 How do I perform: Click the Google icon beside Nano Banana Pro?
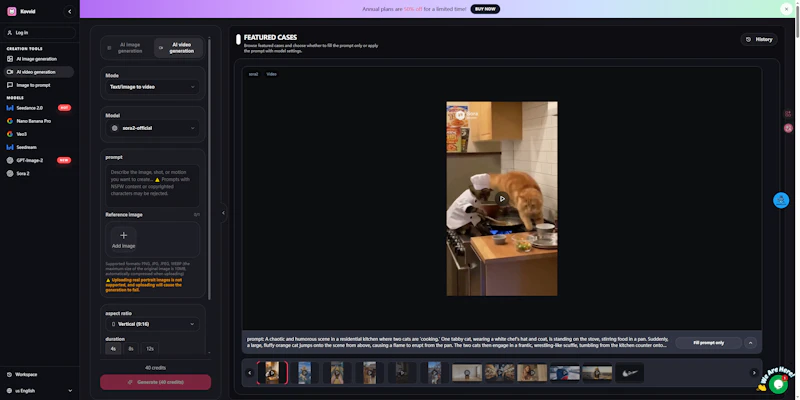click(x=10, y=121)
